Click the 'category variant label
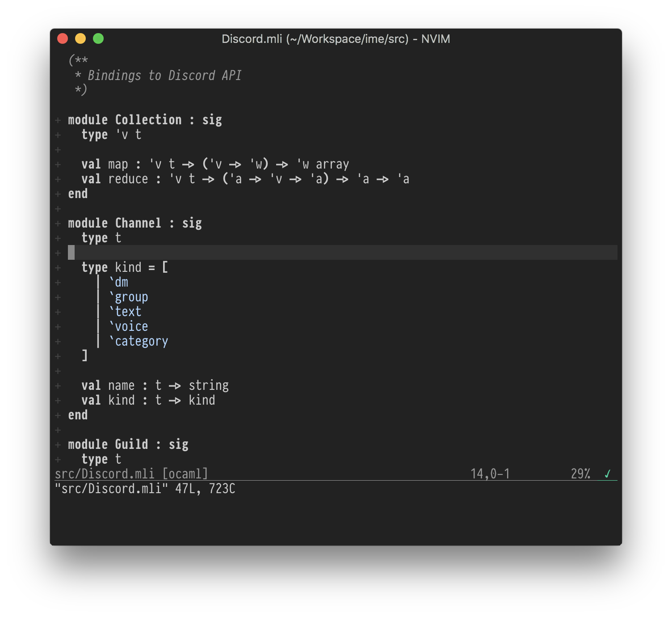The height and width of the screenshot is (617, 672). pos(138,341)
